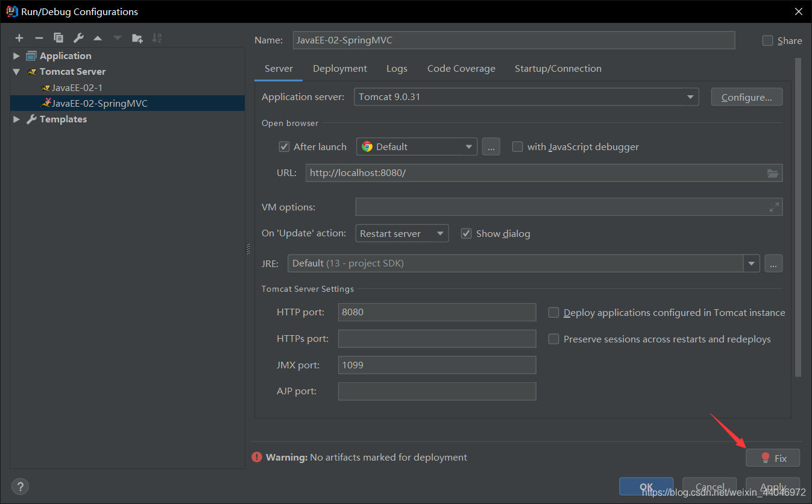Expand the Application tree node
Viewport: 812px width, 504px height.
(16, 56)
